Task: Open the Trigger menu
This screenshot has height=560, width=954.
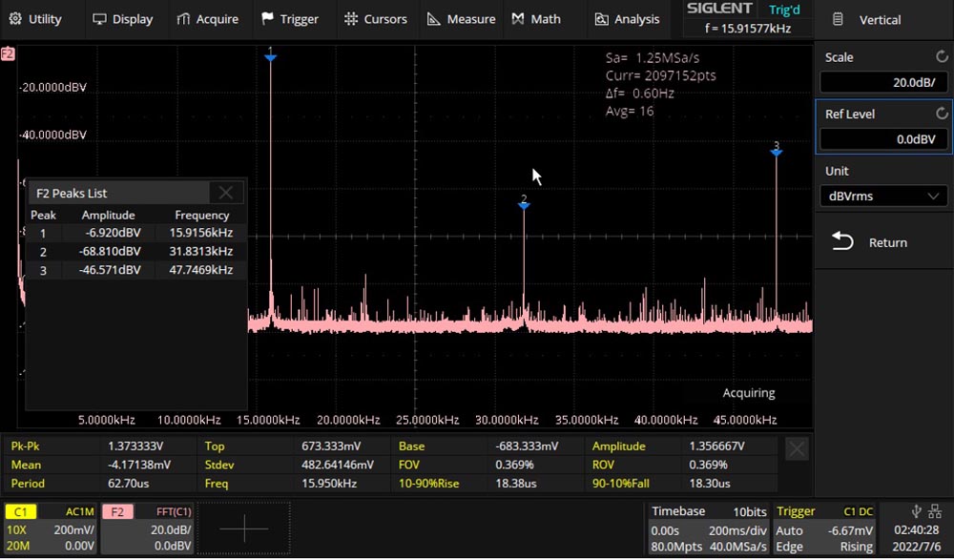Action: click(290, 19)
